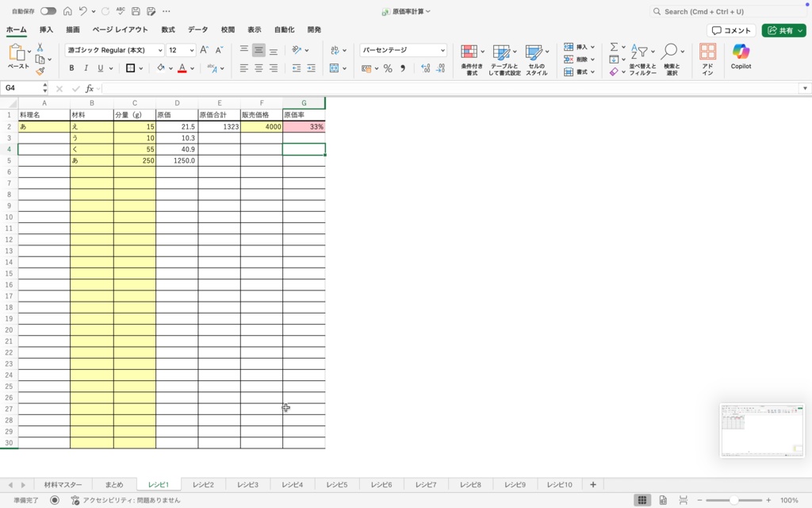This screenshot has width=812, height=508.
Task: Click the zoom out minus button
Action: pos(699,500)
